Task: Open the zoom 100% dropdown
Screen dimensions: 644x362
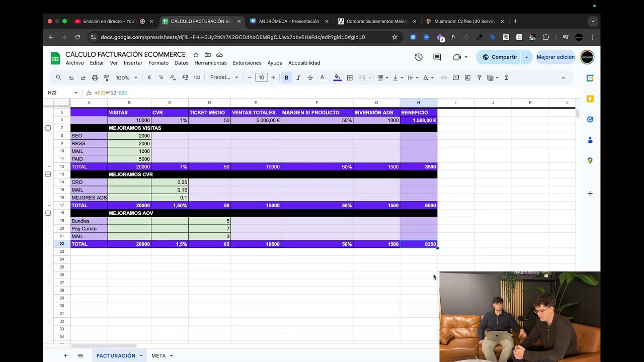Action: click(126, 78)
